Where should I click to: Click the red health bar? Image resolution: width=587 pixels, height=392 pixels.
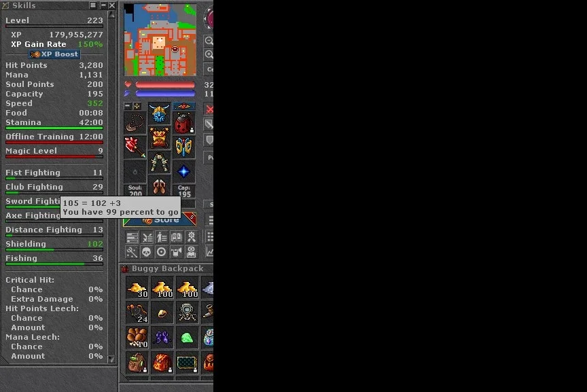[x=165, y=85]
